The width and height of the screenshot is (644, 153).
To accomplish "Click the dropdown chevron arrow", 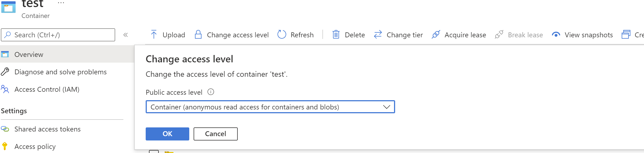I will click(x=386, y=107).
